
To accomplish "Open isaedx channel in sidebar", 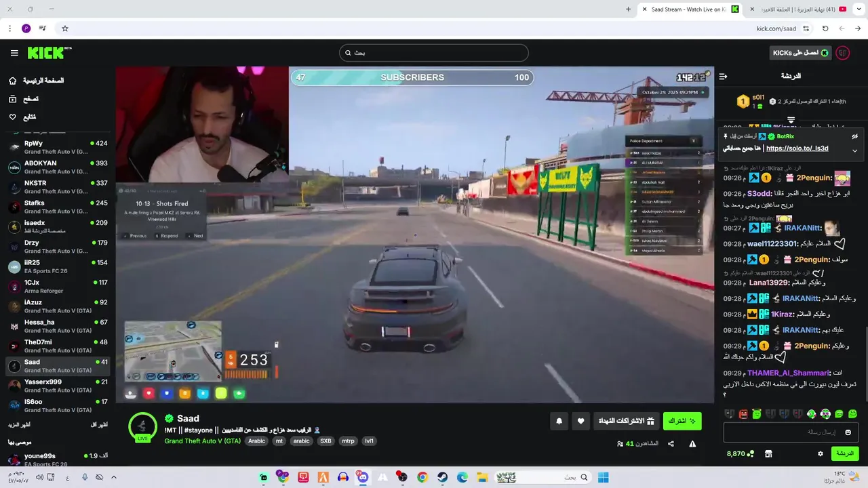I will (58, 227).
